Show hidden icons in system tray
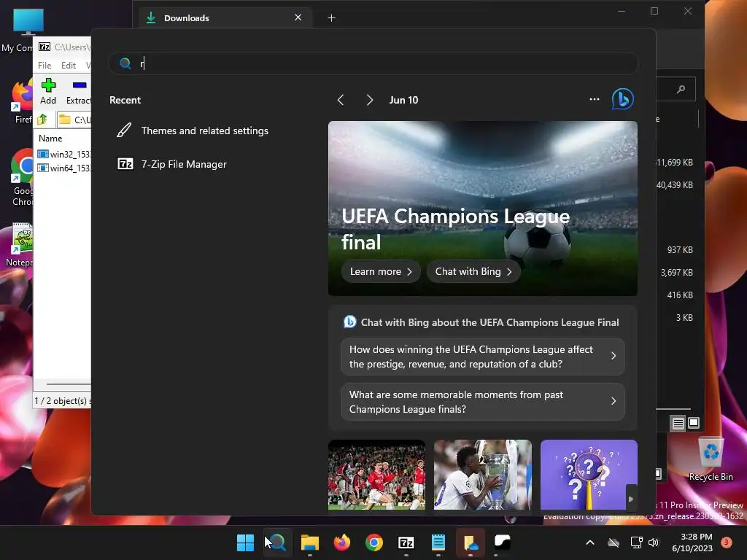 point(589,542)
